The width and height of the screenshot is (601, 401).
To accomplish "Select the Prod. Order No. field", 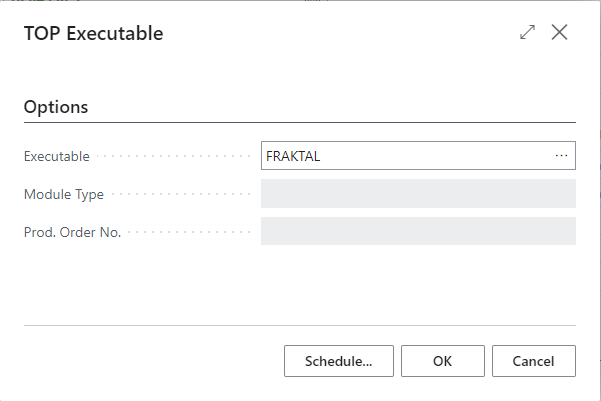I will tap(418, 231).
